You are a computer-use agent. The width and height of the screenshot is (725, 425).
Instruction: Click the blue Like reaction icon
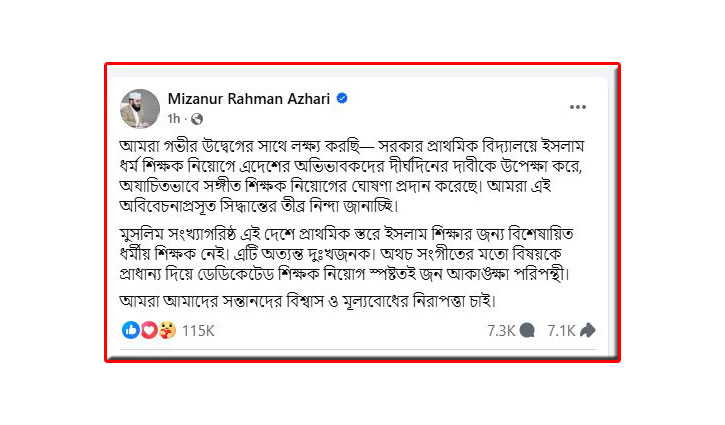[131, 329]
